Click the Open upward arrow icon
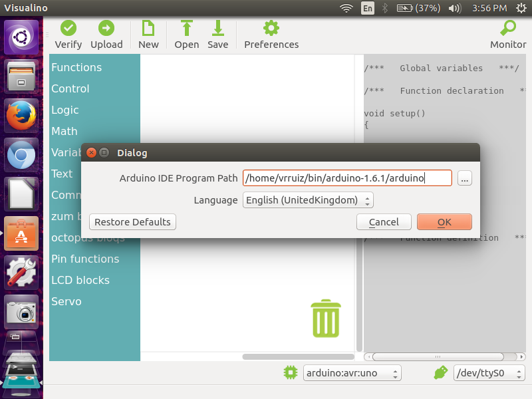This screenshot has height=399, width=532. (x=187, y=28)
